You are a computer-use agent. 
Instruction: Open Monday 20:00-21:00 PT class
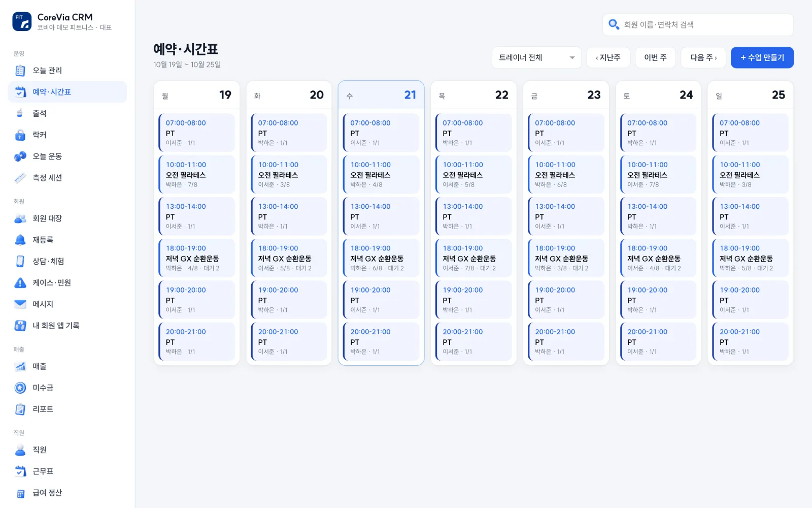pyautogui.click(x=196, y=341)
